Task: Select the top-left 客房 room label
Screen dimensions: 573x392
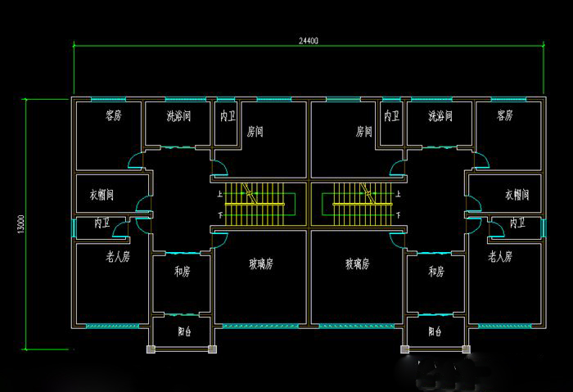Action: 113,115
